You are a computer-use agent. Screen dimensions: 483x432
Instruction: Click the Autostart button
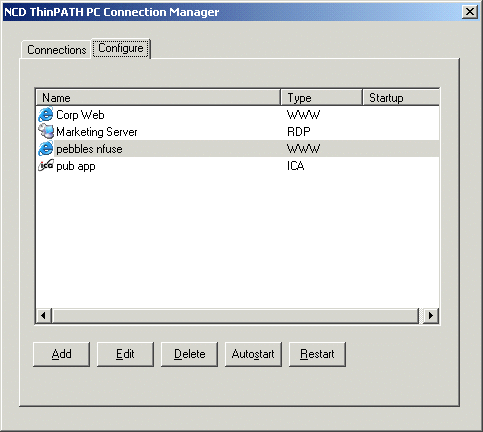coord(253,354)
